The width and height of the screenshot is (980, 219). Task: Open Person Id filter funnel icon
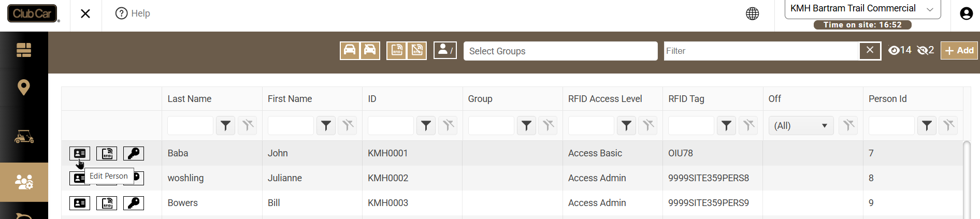point(927,126)
